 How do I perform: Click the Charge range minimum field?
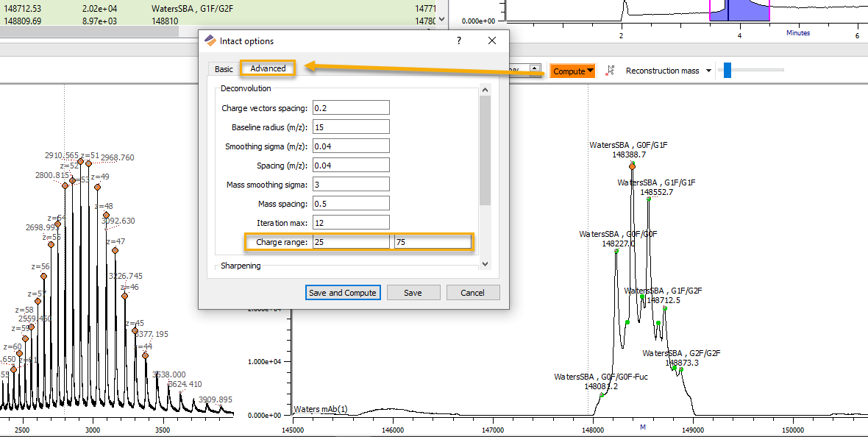pos(350,242)
